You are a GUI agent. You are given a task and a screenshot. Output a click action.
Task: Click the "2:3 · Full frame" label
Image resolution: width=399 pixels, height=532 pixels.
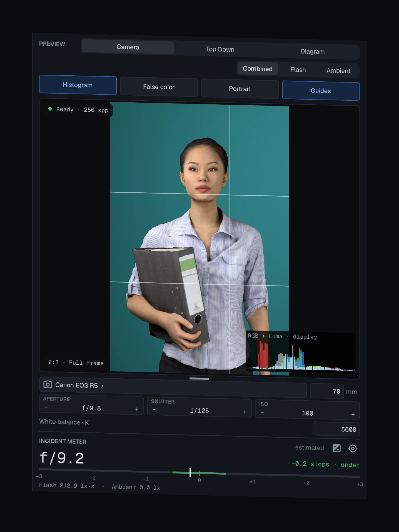point(76,363)
